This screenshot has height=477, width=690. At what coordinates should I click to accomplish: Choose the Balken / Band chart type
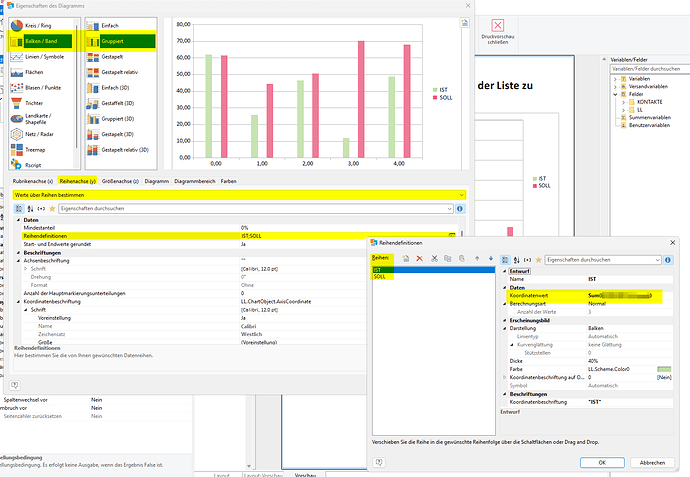coord(40,41)
